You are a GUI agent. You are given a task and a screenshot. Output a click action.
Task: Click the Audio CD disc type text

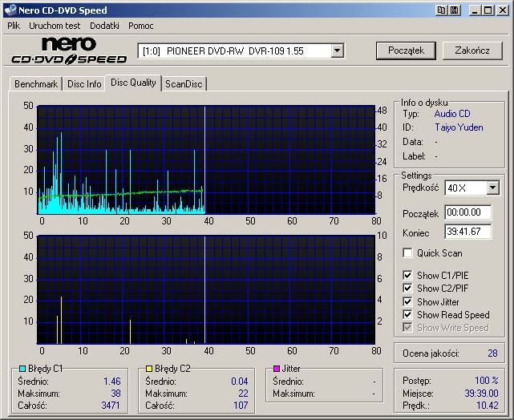pos(452,114)
